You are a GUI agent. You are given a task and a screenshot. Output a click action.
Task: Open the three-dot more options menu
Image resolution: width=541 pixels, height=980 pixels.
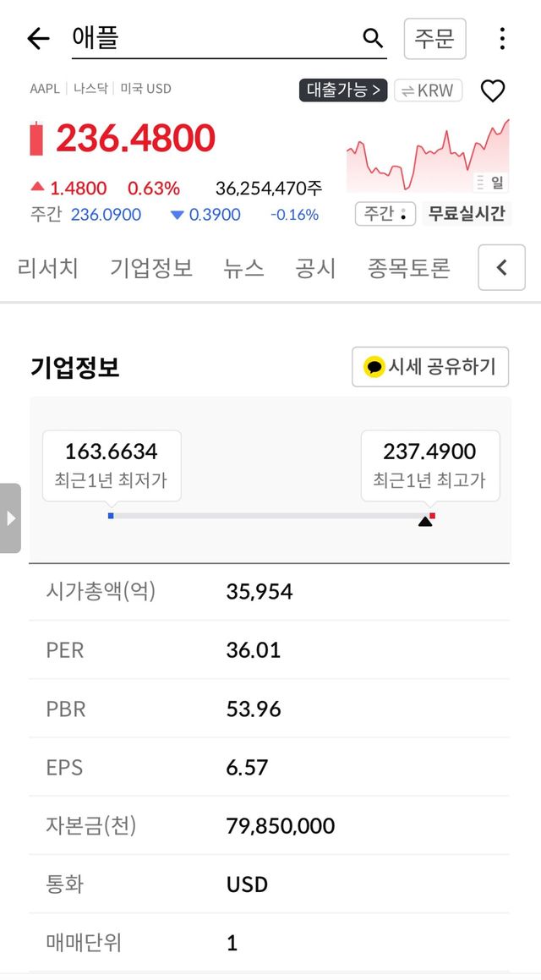coord(502,38)
